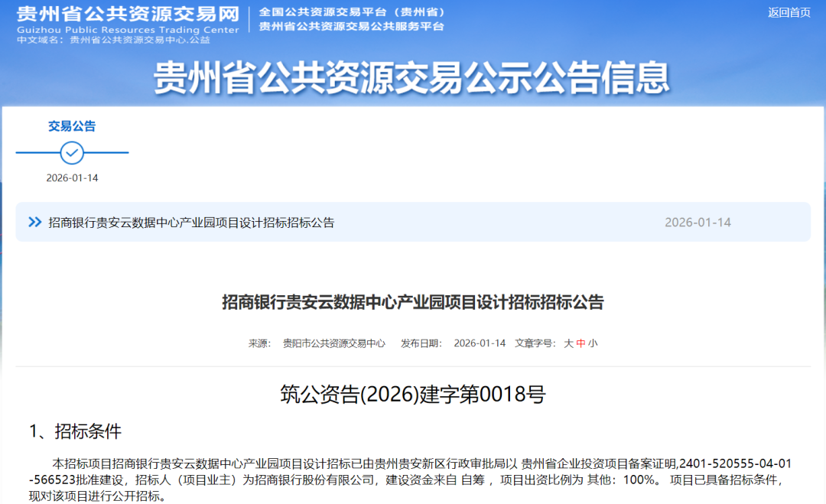Click the 2026-01-14 date in announcement row

[x=698, y=223]
